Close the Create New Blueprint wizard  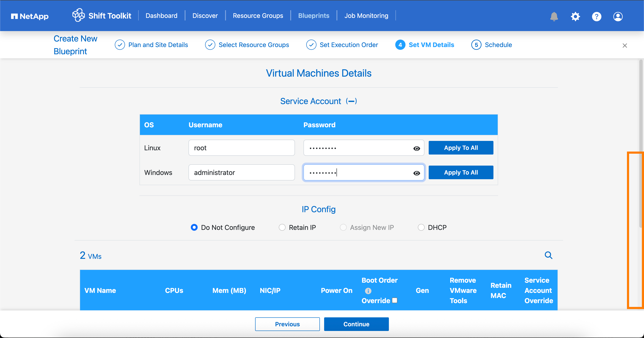click(624, 46)
